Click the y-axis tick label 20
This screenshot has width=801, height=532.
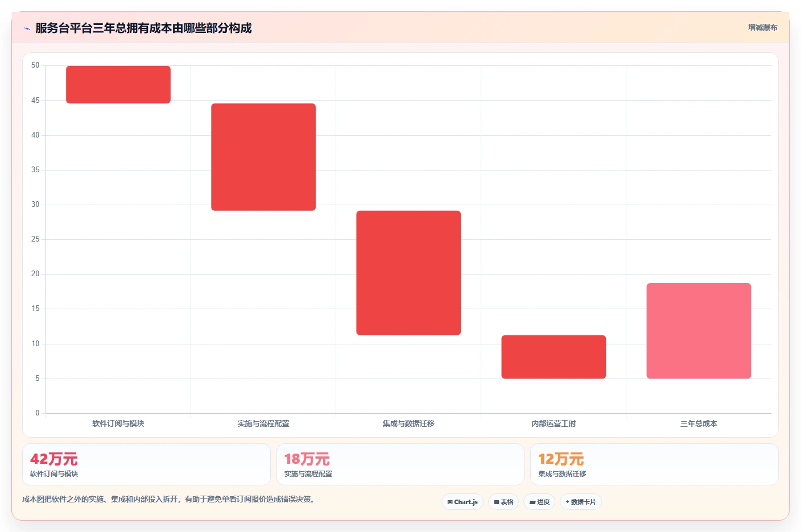coord(35,274)
